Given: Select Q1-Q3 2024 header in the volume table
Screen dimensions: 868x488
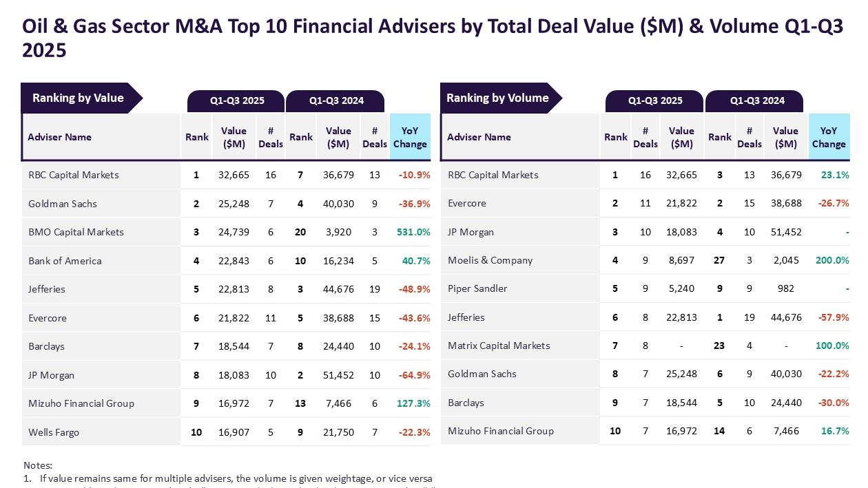Looking at the screenshot, I should pos(757,100).
